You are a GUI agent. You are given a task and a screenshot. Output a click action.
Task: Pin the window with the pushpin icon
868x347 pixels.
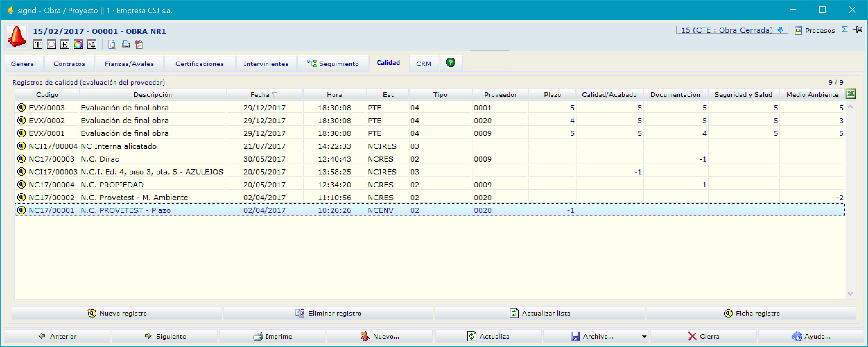pyautogui.click(x=858, y=30)
